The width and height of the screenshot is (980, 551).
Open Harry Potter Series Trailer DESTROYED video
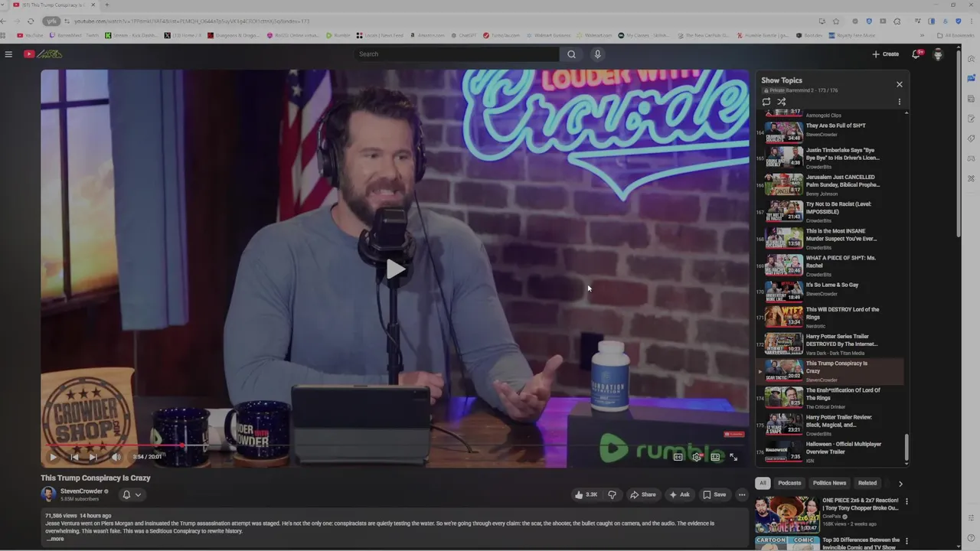point(831,344)
